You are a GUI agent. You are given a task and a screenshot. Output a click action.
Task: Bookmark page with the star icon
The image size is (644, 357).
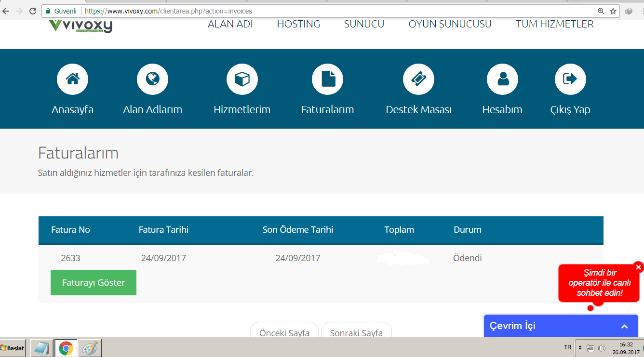click(613, 11)
